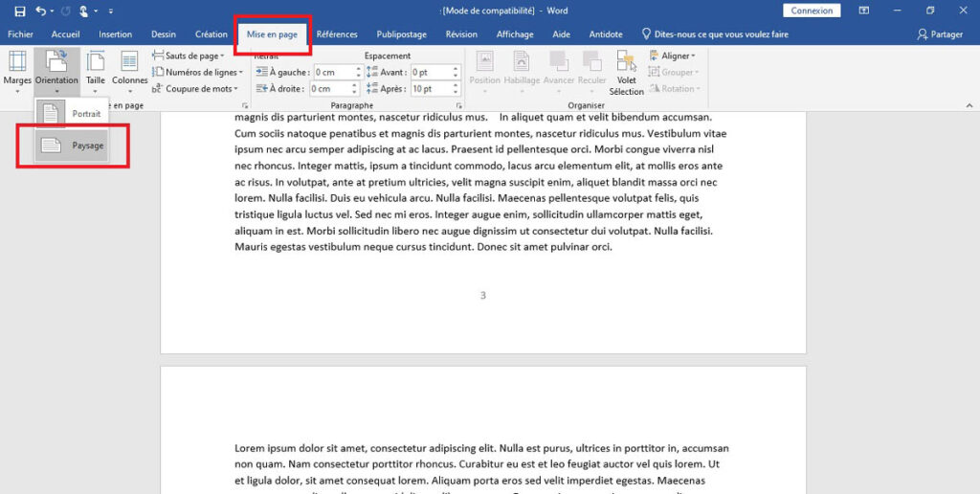This screenshot has width=980, height=494.
Task: Click the Grouper dropdown
Action: pos(674,72)
